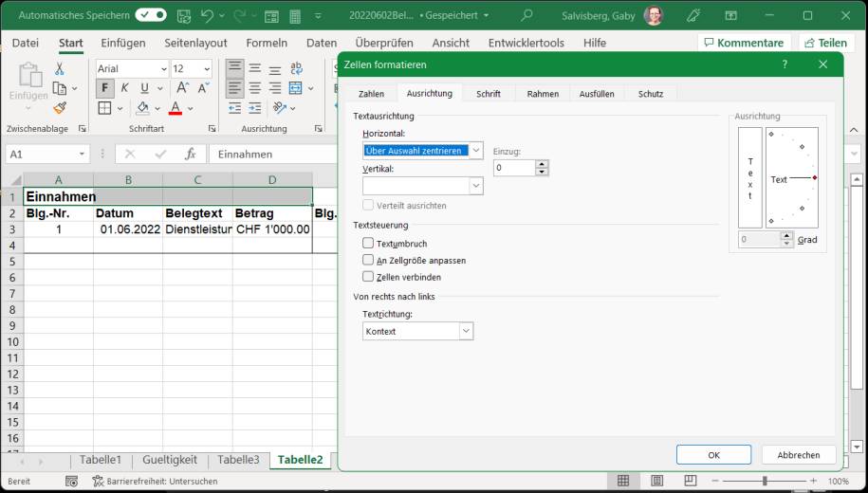
Task: Enable the Textumbruch checkbox
Action: point(368,243)
